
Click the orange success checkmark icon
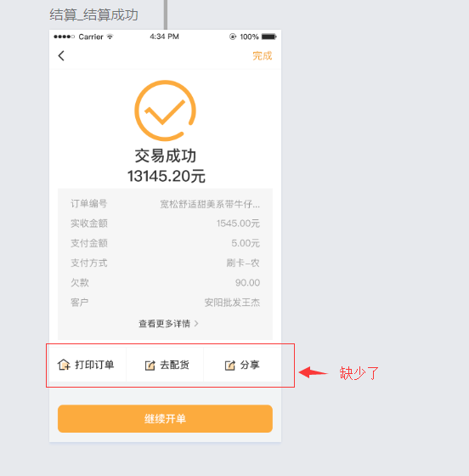point(166,110)
